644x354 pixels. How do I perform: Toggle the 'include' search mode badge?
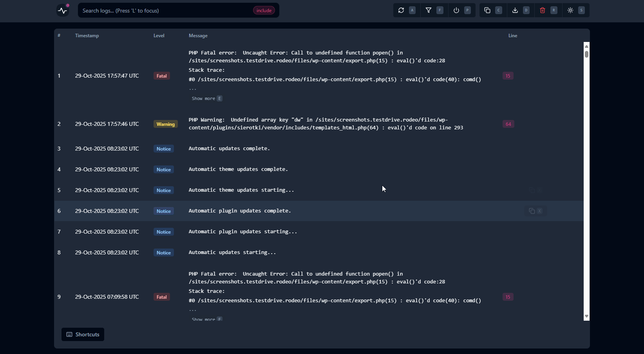[x=264, y=11]
